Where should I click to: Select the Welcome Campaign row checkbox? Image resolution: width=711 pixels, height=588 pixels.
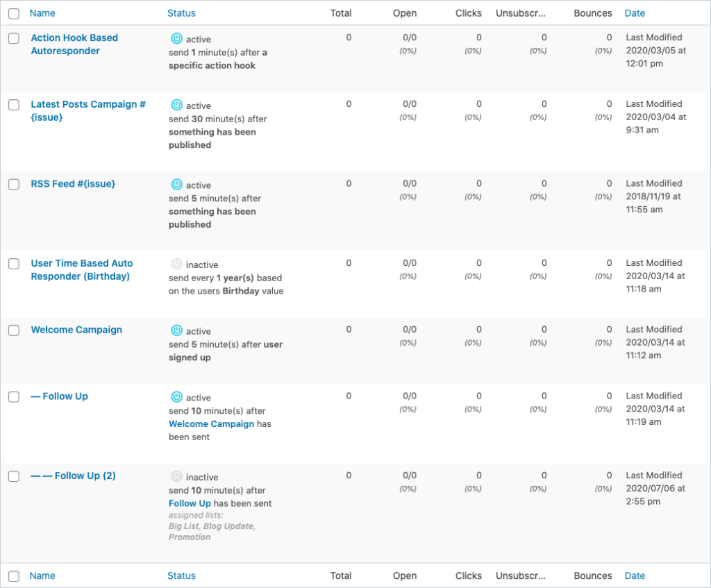14,330
